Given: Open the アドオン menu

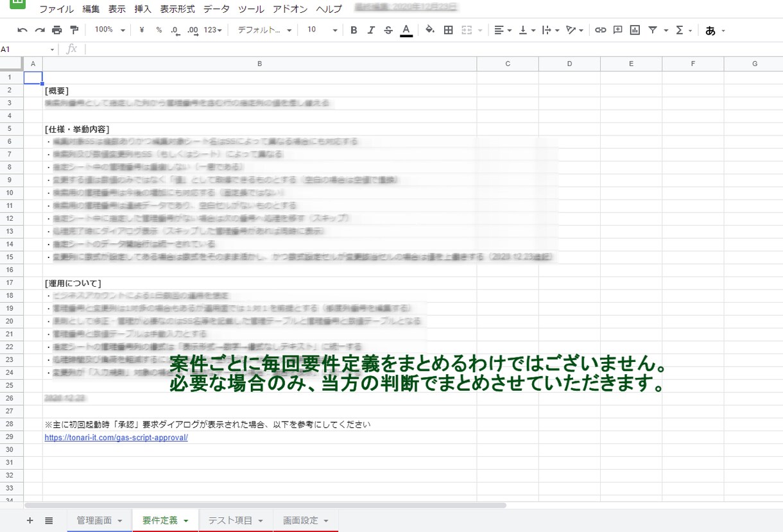Looking at the screenshot, I should 289,9.
